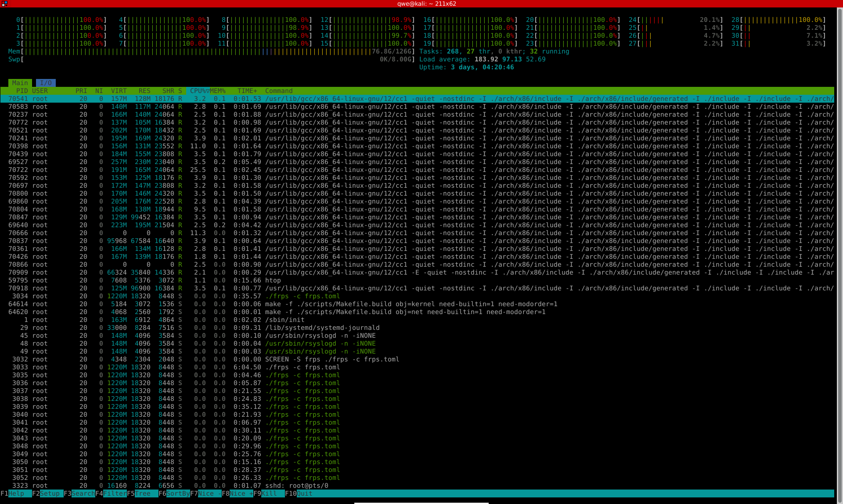This screenshot has height=504, width=843.
Task: Select the Main tab
Action: tap(20, 83)
